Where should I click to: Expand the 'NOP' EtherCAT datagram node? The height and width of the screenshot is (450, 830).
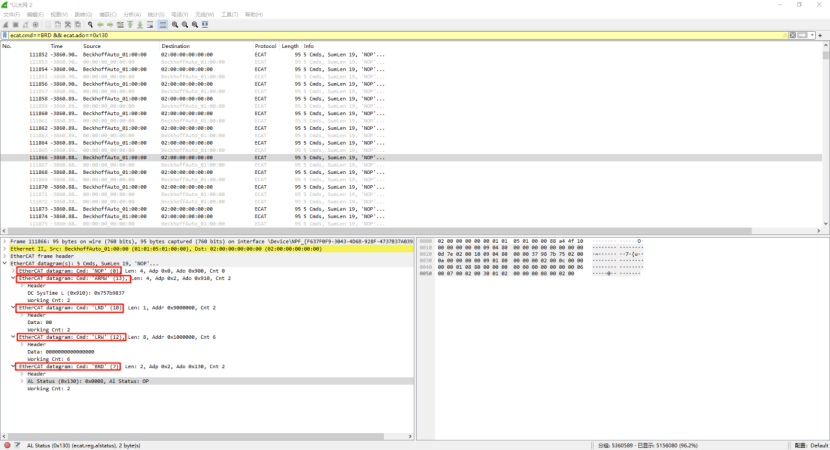pos(13,271)
